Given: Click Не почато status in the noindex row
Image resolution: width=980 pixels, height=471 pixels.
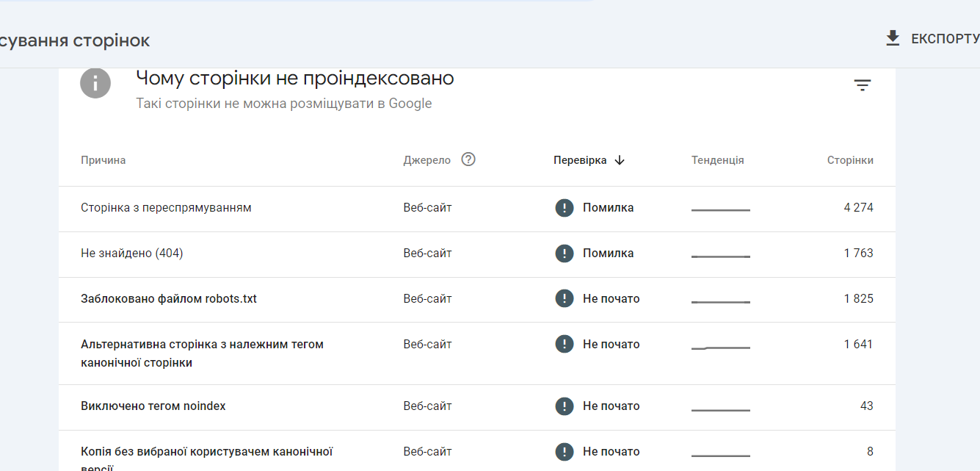Looking at the screenshot, I should (611, 406).
